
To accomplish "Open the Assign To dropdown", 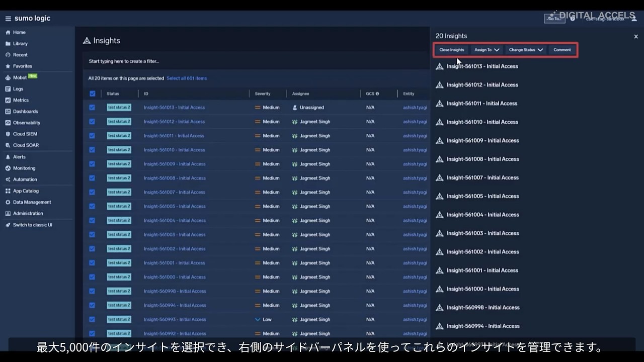I will (487, 50).
